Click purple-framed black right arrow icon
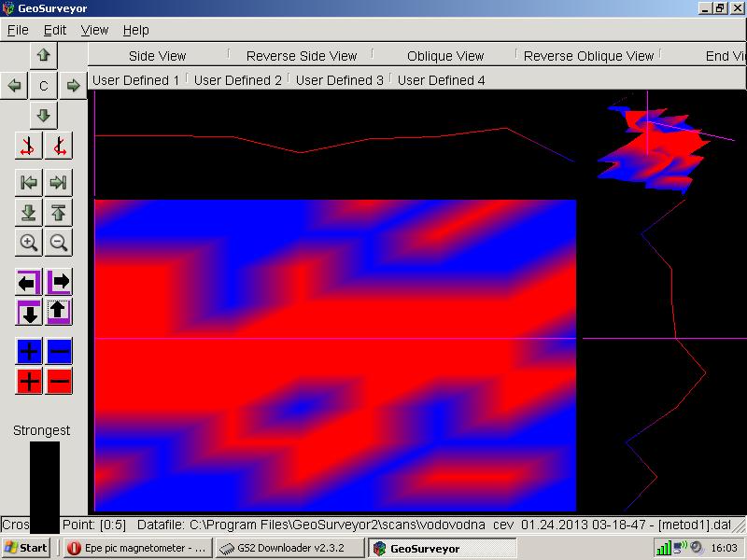The image size is (747, 560). tap(59, 282)
